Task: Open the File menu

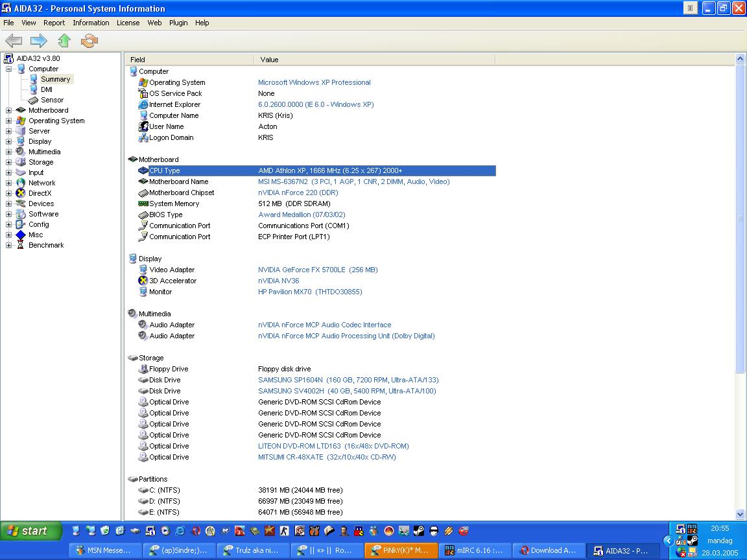Action: tap(8, 23)
